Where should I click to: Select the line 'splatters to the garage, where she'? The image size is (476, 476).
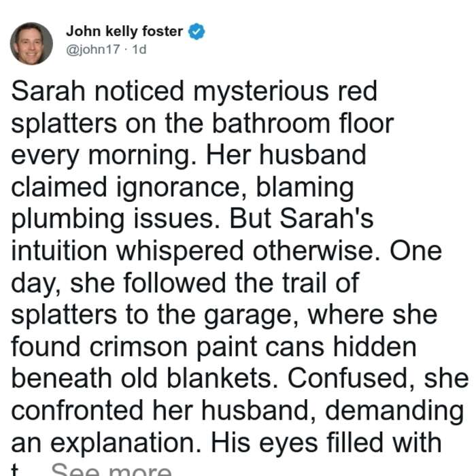point(224,315)
